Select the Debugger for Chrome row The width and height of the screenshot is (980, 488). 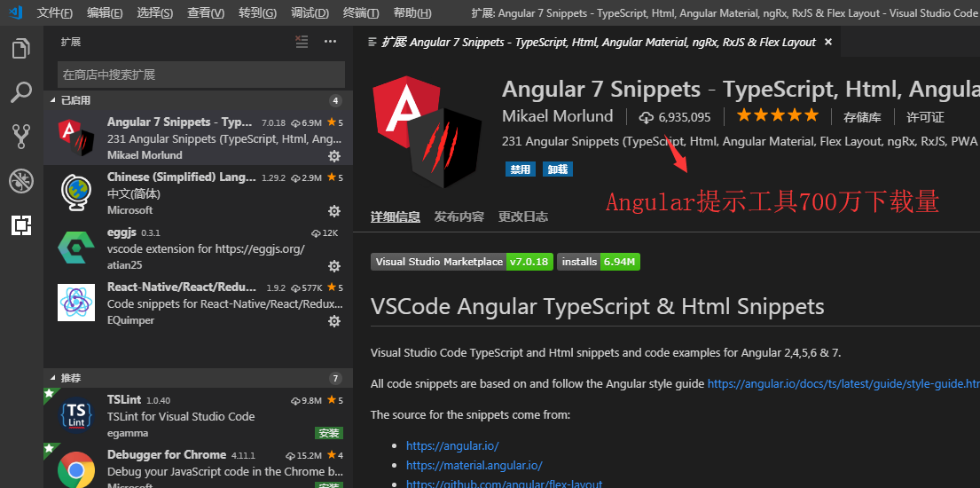[198, 466]
